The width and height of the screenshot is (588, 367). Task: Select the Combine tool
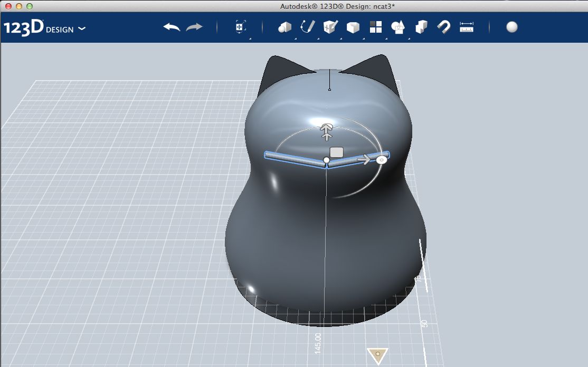coord(421,27)
